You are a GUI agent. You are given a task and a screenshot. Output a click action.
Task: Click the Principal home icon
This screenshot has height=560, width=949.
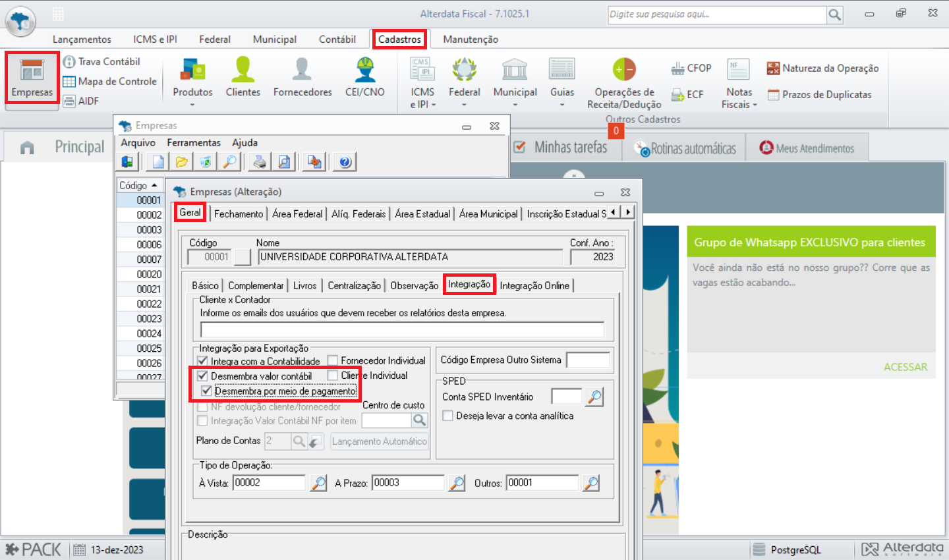27,148
